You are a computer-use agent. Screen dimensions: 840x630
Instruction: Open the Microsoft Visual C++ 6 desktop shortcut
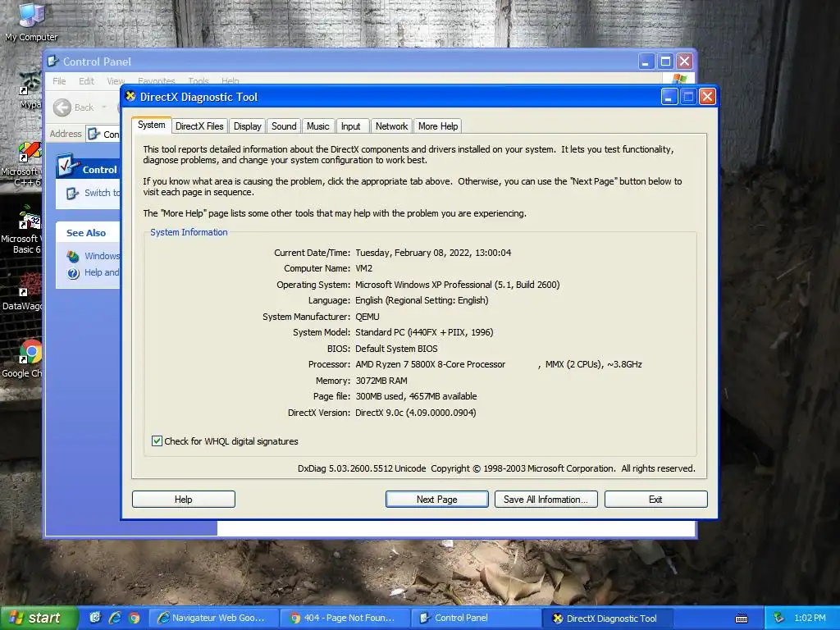coord(30,152)
